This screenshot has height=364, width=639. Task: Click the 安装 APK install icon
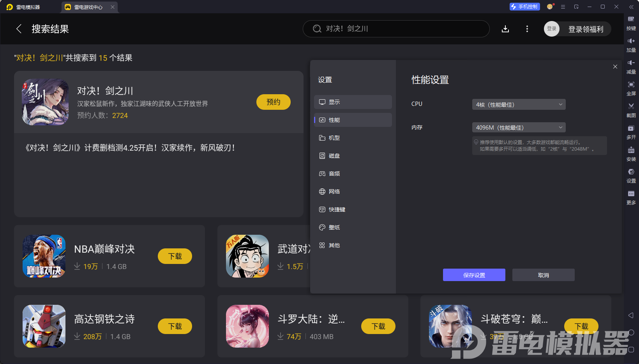631,153
